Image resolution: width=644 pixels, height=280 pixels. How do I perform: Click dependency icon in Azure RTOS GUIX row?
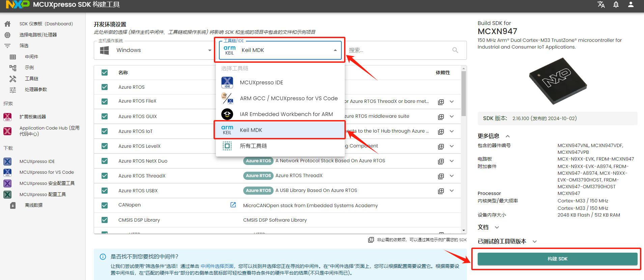(x=441, y=117)
